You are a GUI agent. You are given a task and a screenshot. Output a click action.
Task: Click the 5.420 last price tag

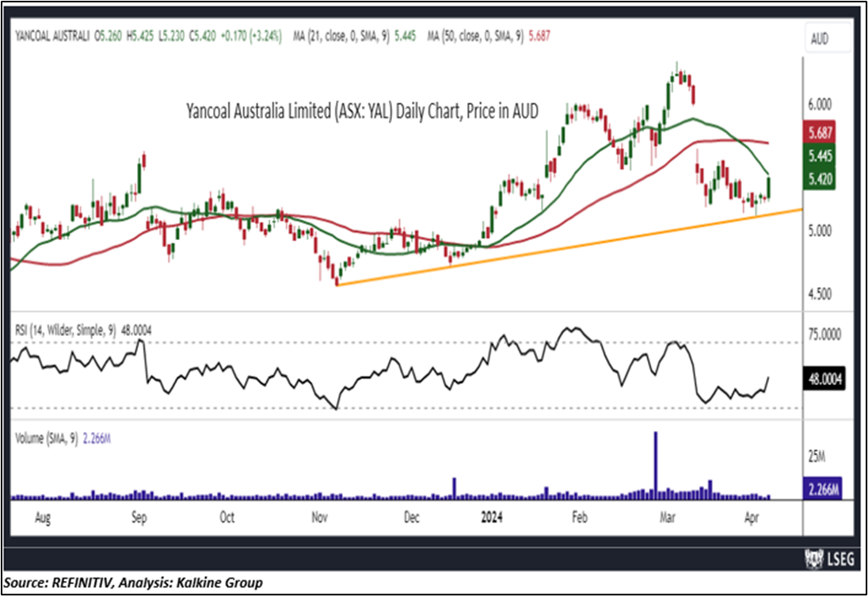click(x=819, y=178)
